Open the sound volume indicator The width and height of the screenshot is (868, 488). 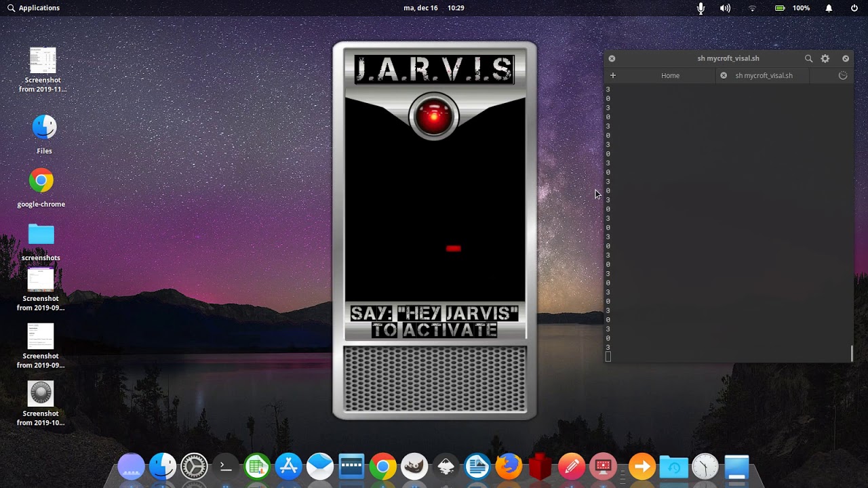click(726, 8)
